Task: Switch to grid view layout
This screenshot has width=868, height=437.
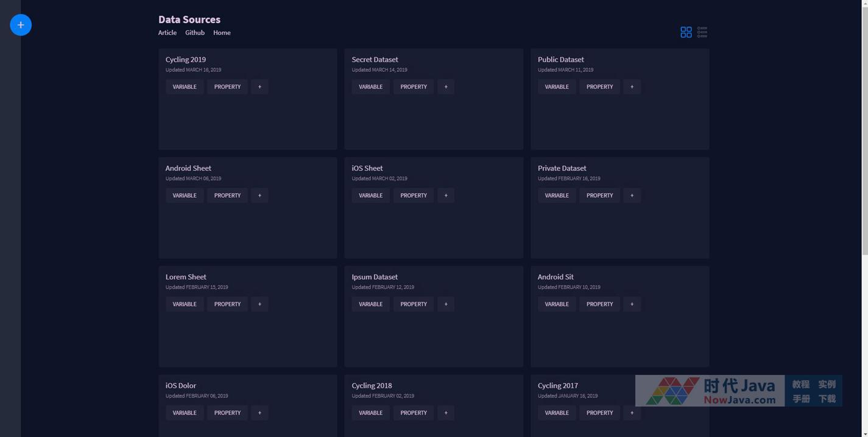Action: click(x=686, y=32)
